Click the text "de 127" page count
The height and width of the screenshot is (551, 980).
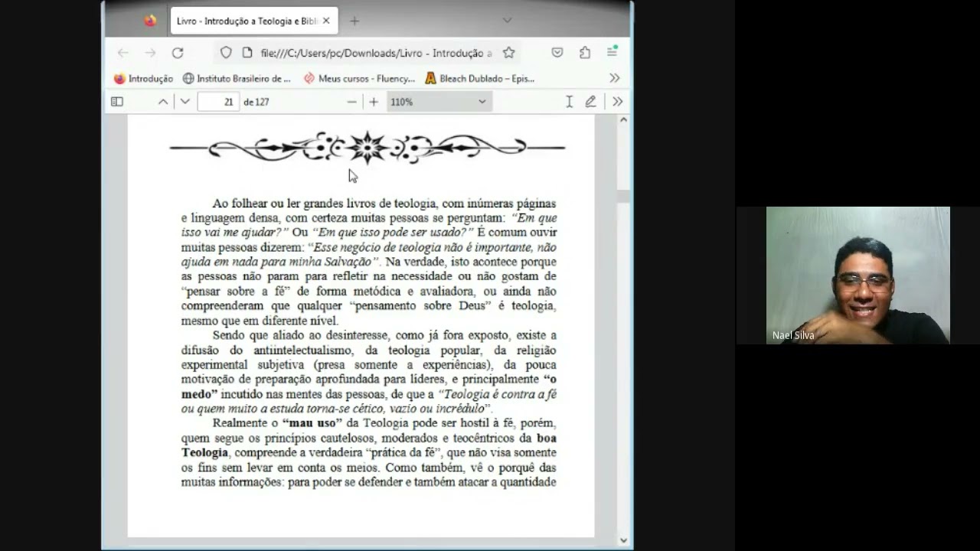point(256,102)
